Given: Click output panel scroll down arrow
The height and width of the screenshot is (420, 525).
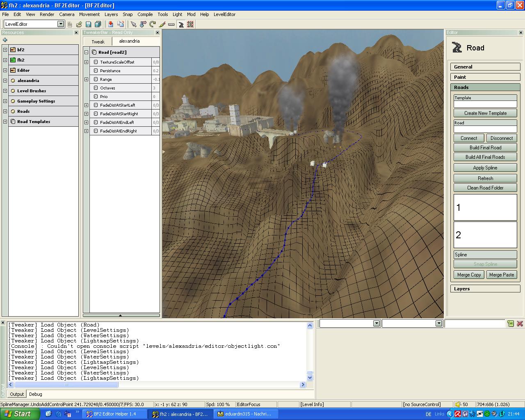Looking at the screenshot, I should (x=310, y=378).
